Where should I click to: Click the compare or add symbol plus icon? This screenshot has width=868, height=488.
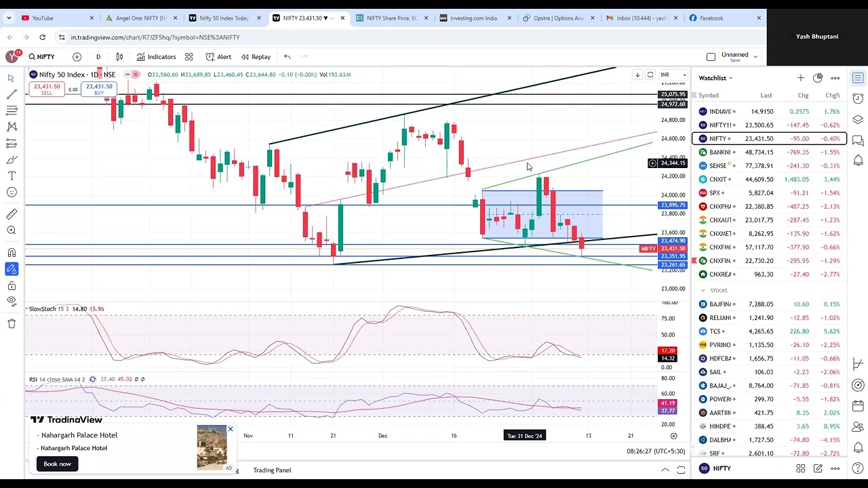pos(77,57)
